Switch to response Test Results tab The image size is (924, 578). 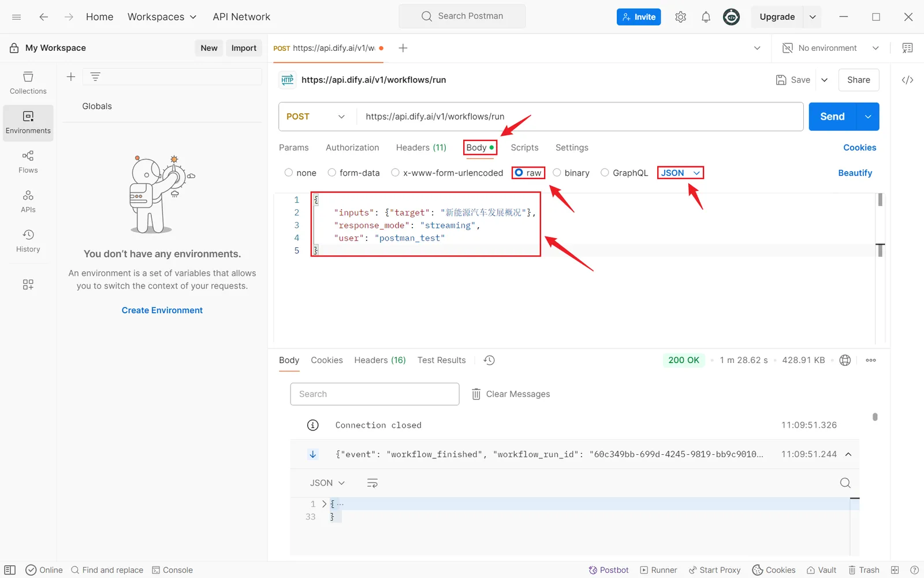(x=441, y=360)
